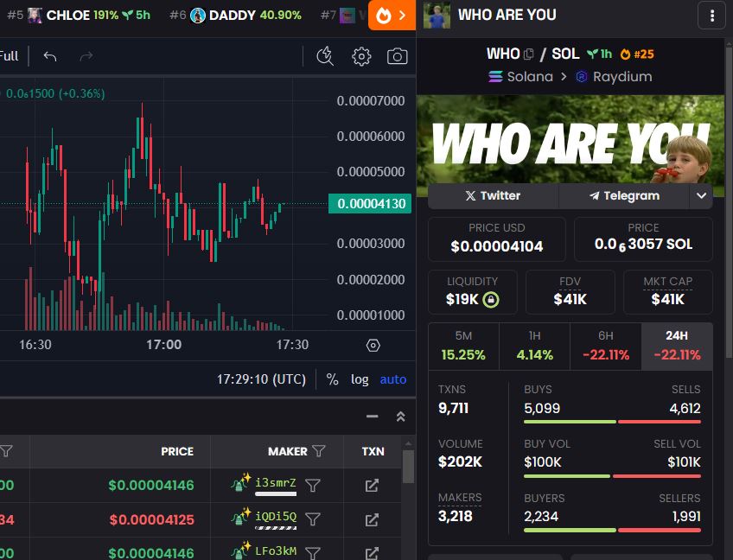The image size is (733, 560).
Task: Click the undo arrow in chart toolbar
Action: (x=50, y=56)
